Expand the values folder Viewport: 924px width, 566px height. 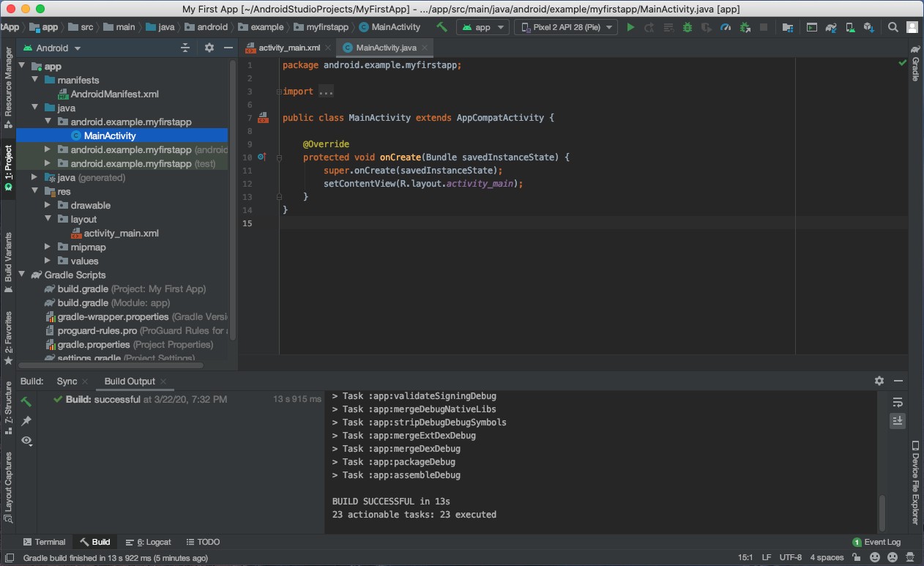click(x=48, y=261)
